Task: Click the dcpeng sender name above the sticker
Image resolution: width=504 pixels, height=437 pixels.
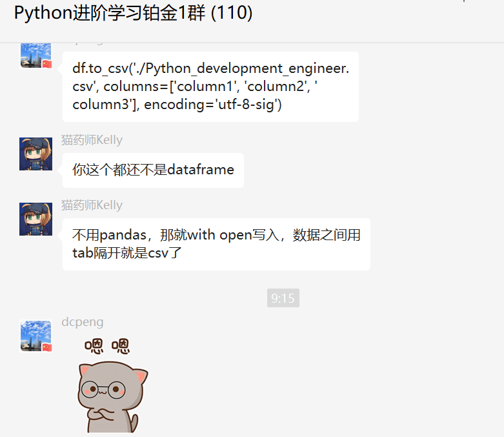Action: pyautogui.click(x=83, y=322)
